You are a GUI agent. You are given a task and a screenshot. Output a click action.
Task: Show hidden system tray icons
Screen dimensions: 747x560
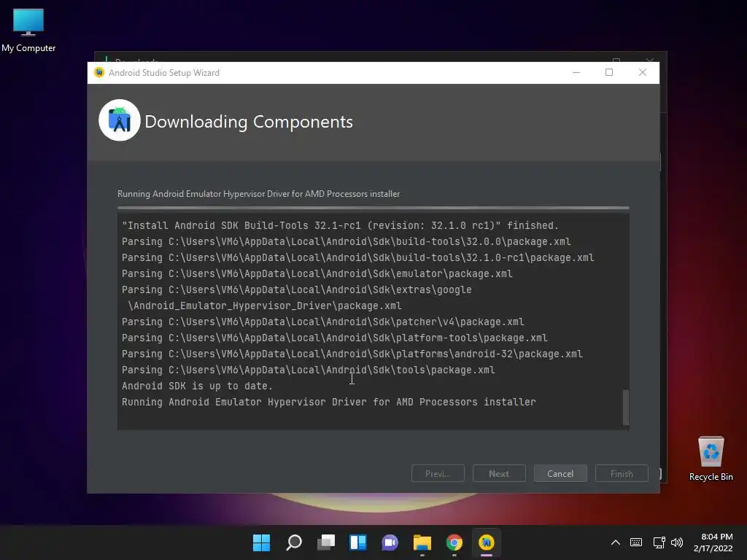coord(616,542)
